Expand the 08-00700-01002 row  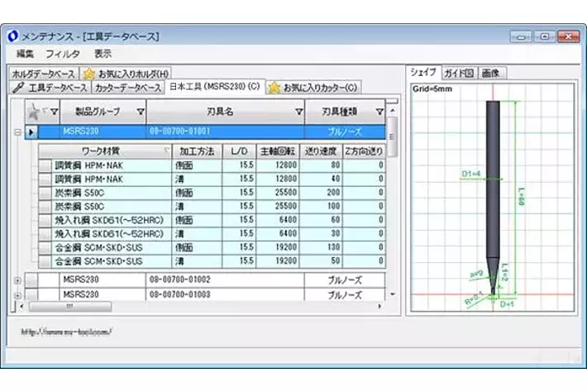pos(17,280)
